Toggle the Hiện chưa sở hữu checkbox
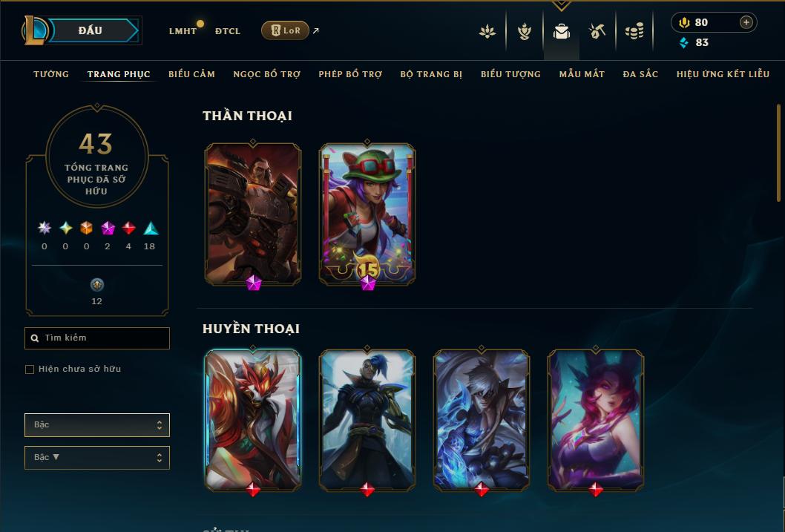Image resolution: width=785 pixels, height=532 pixels. [30, 370]
